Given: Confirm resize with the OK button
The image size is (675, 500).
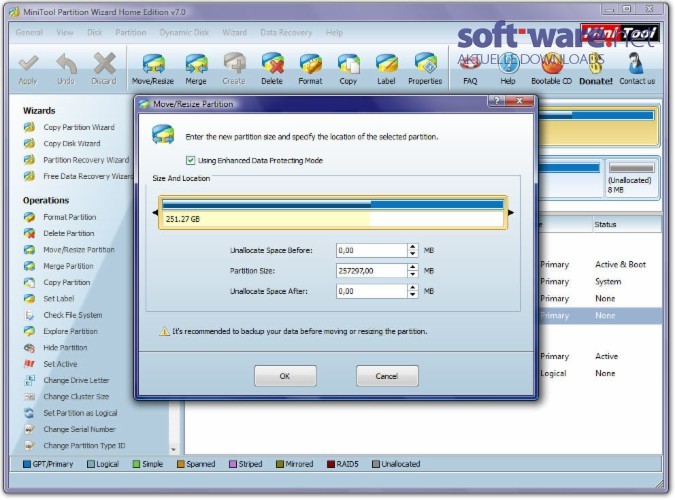Looking at the screenshot, I should pyautogui.click(x=285, y=376).
